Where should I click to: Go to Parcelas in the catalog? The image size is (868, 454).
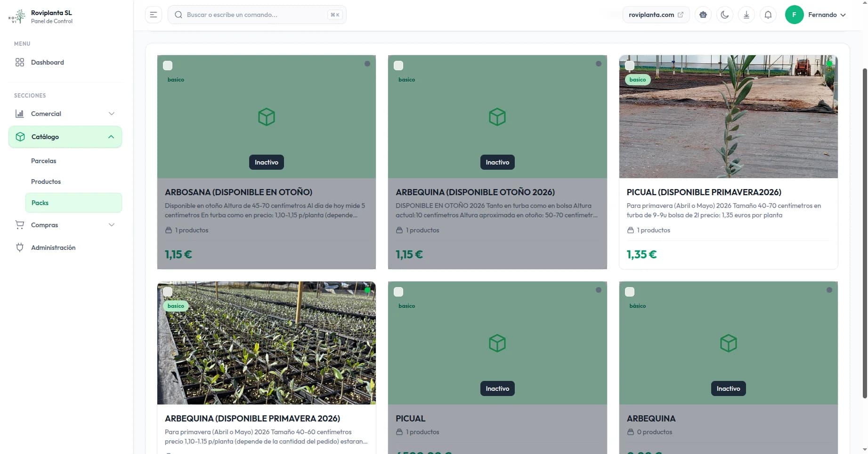[x=43, y=161]
